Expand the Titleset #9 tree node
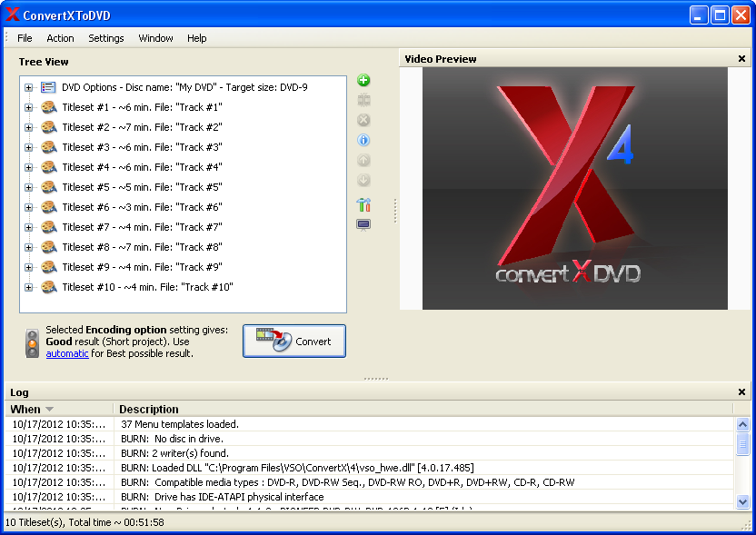 [28, 267]
